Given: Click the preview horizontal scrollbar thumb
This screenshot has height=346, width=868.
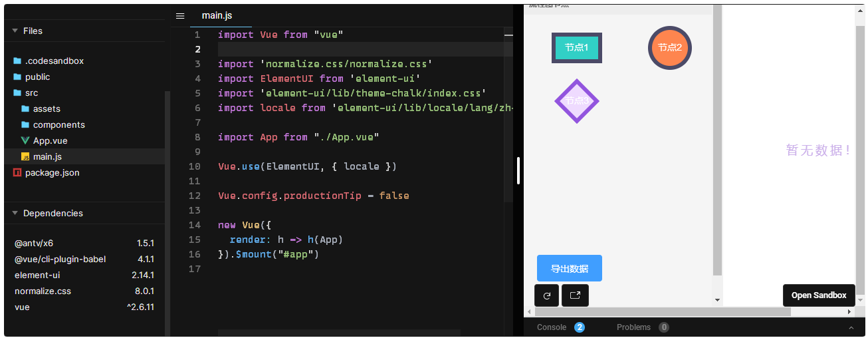Looking at the screenshot, I should click(x=663, y=311).
